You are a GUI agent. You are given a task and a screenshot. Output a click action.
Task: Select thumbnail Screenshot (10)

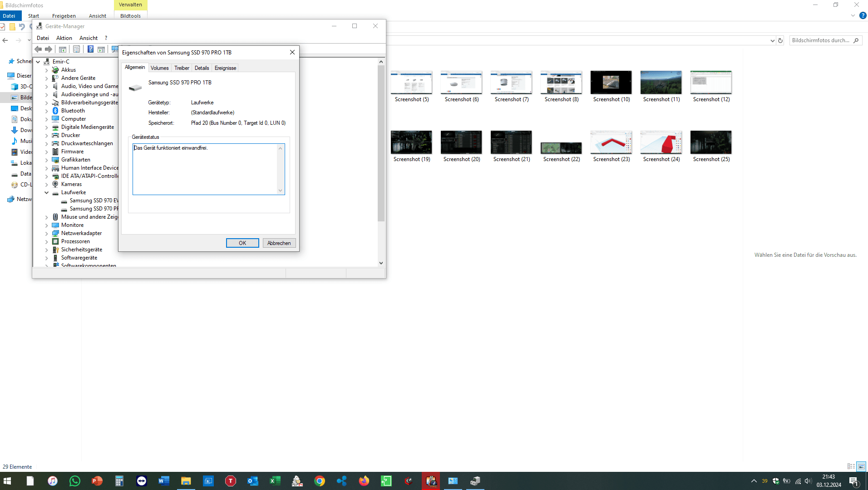[611, 87]
